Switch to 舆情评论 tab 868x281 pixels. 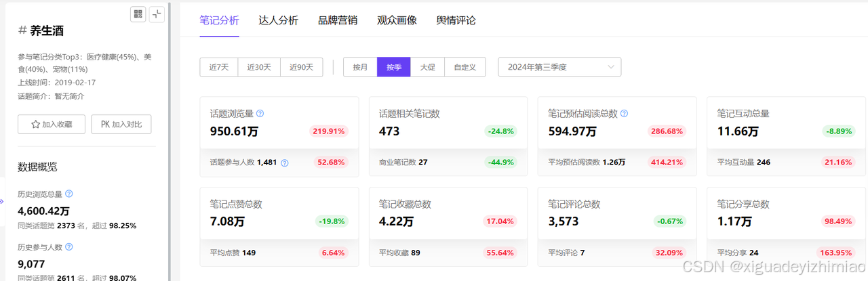[x=456, y=20]
